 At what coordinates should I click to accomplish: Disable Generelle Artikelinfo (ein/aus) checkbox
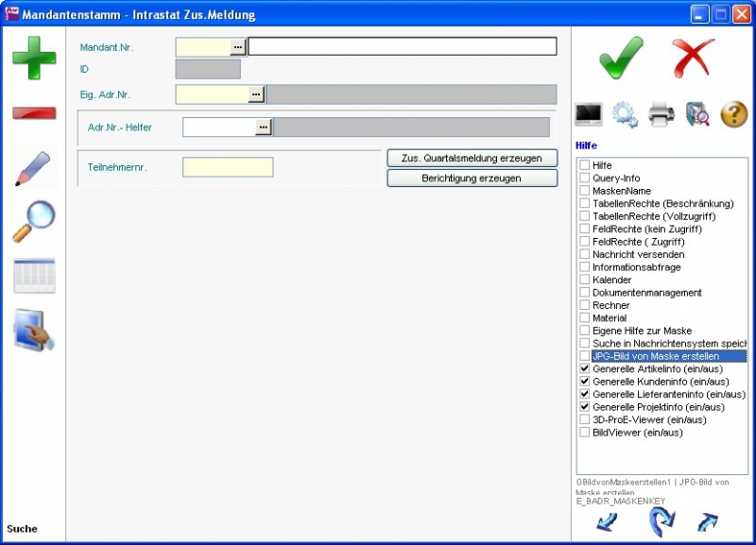click(585, 369)
